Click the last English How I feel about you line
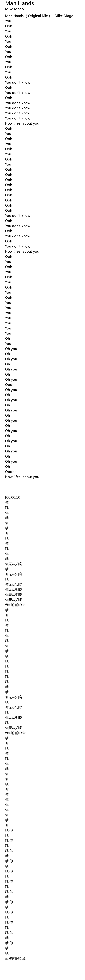The height and width of the screenshot is (980, 85). pyautogui.click(x=22, y=477)
